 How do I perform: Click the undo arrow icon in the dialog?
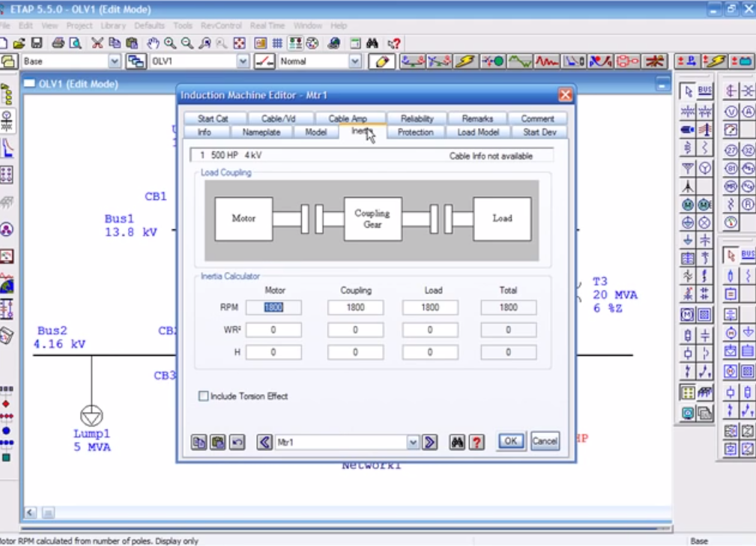pos(237,442)
